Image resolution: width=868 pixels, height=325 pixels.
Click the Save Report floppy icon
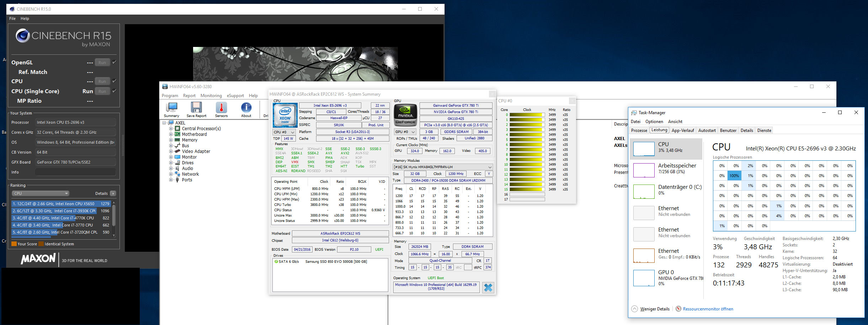(196, 107)
